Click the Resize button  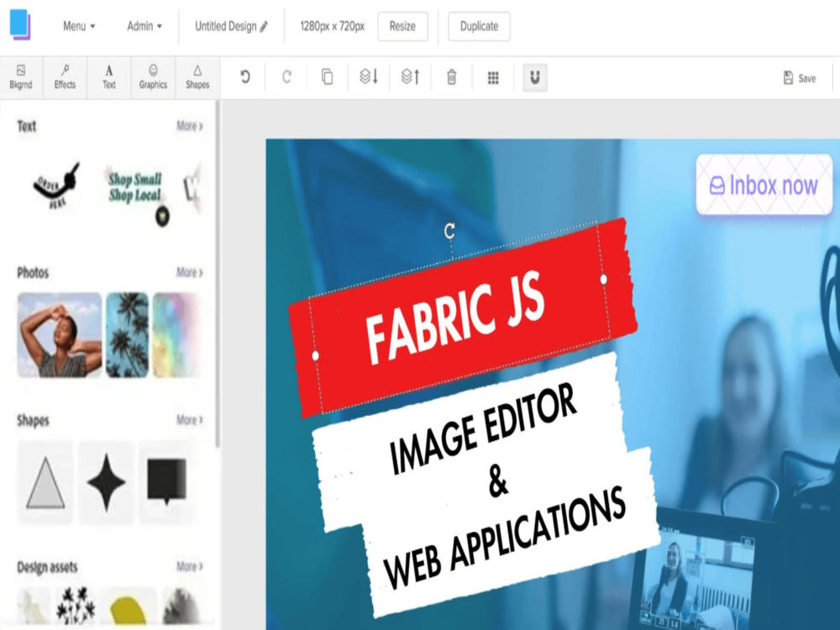(402, 26)
